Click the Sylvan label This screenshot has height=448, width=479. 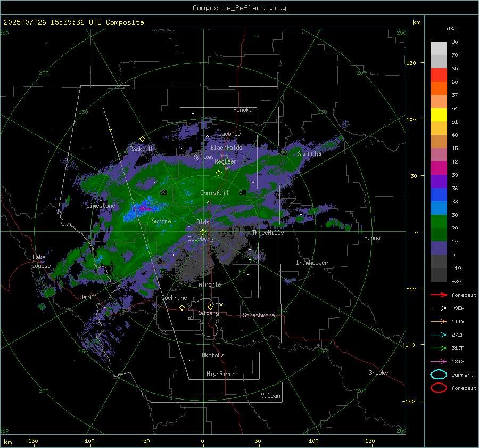203,157
